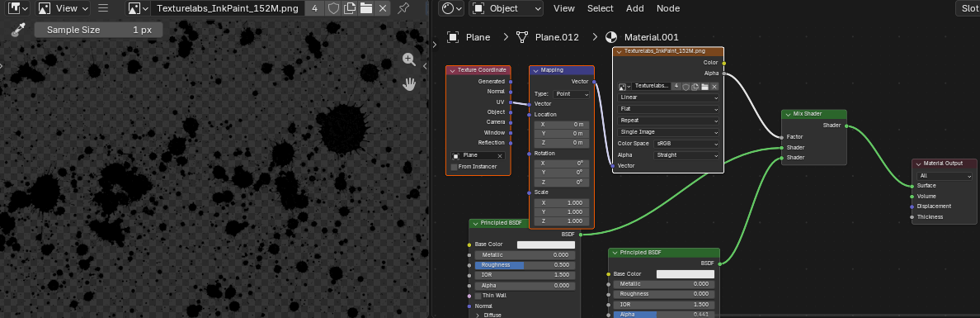
Task: Click user count 4 in image texture node
Action: 676,87
